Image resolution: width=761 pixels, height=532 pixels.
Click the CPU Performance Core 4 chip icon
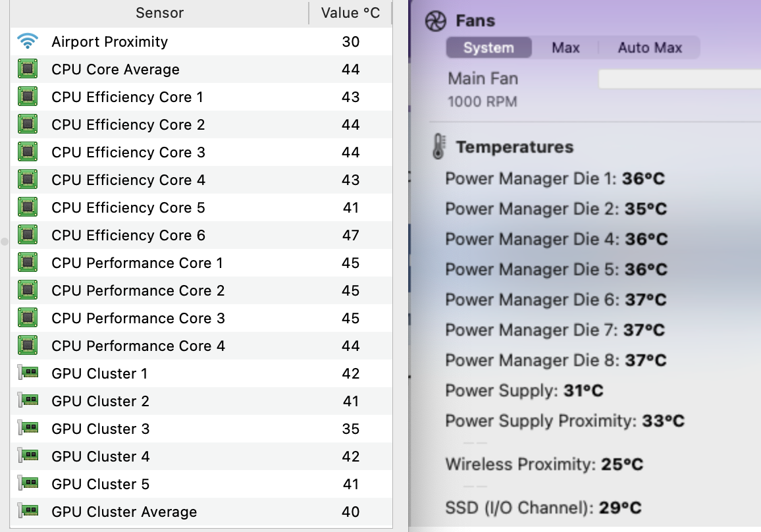coord(27,346)
